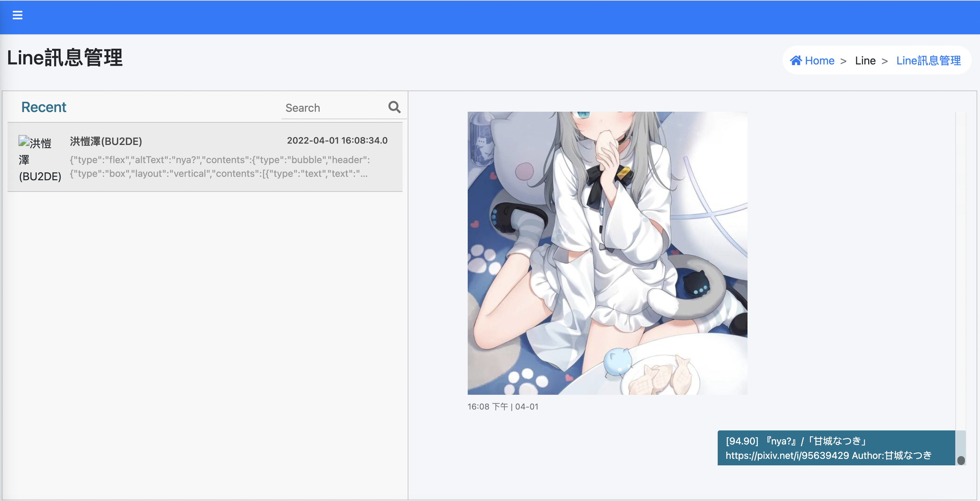
Task: Open the Home breadcrumb link
Action: pos(820,60)
